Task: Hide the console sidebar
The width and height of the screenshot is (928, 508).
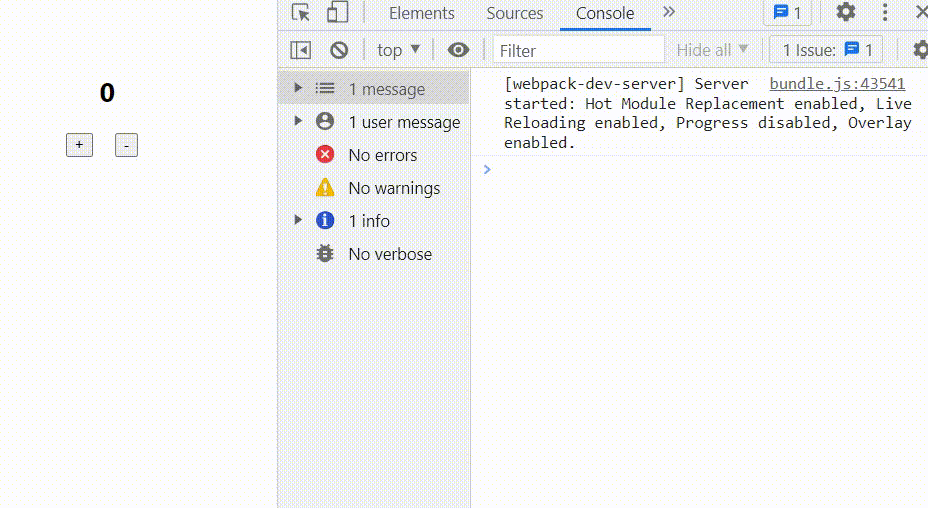Action: pyautogui.click(x=301, y=50)
